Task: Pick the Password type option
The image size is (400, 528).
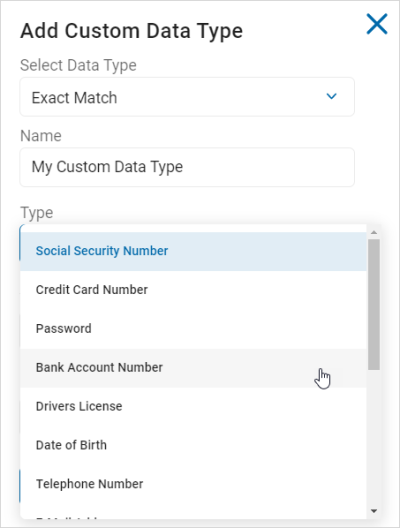Action: [193, 329]
